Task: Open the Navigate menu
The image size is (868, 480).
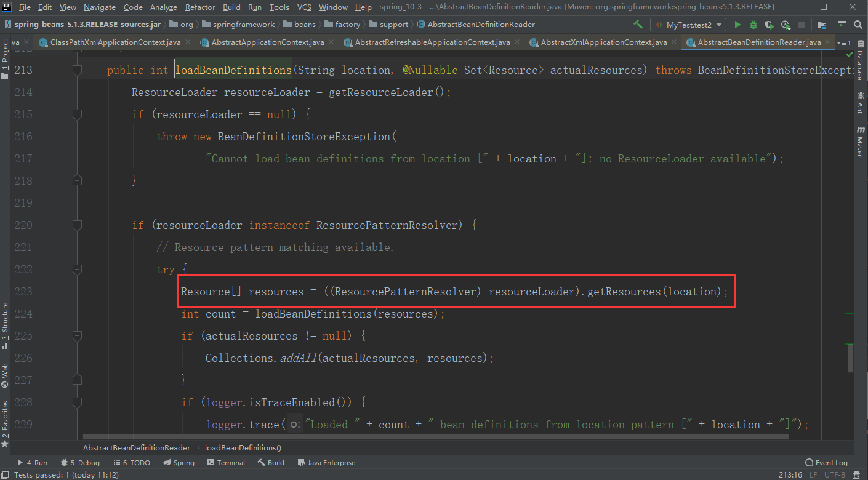Action: (x=100, y=7)
